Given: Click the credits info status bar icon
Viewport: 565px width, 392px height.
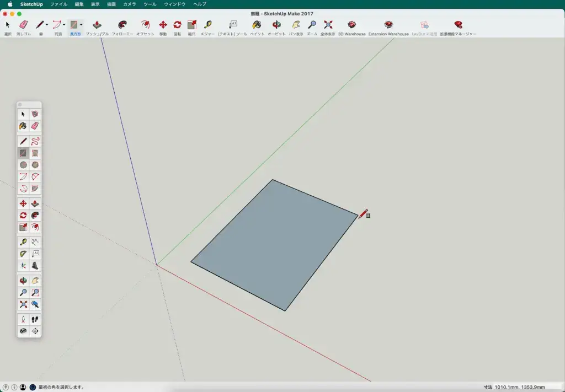Looking at the screenshot, I should click(x=14, y=388).
